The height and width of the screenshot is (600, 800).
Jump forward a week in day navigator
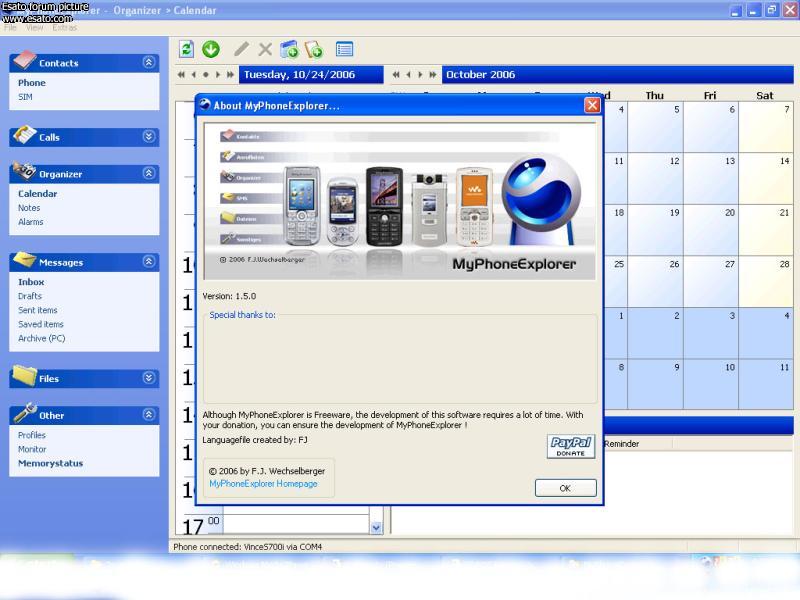(230, 74)
